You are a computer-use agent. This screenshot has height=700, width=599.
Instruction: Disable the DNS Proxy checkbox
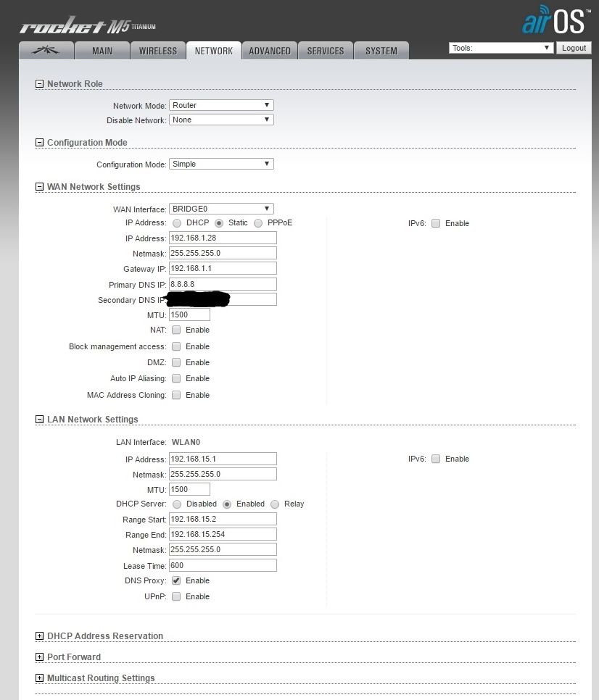point(176,580)
